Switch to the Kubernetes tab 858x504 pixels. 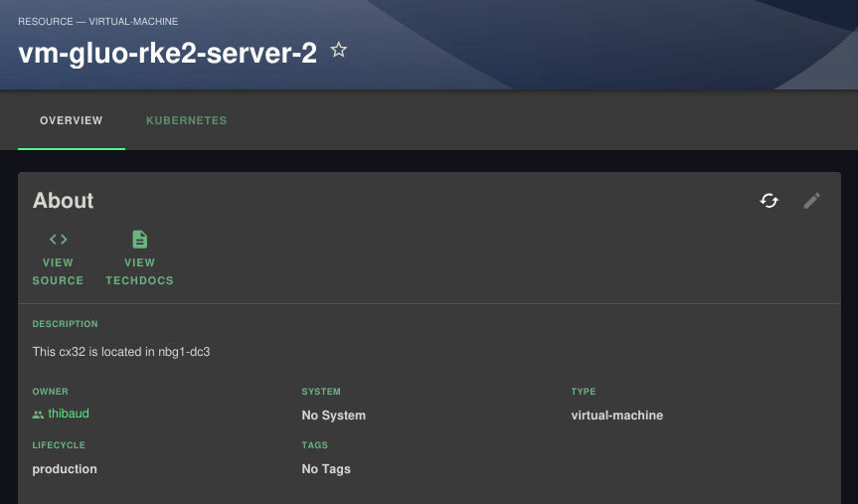point(187,121)
